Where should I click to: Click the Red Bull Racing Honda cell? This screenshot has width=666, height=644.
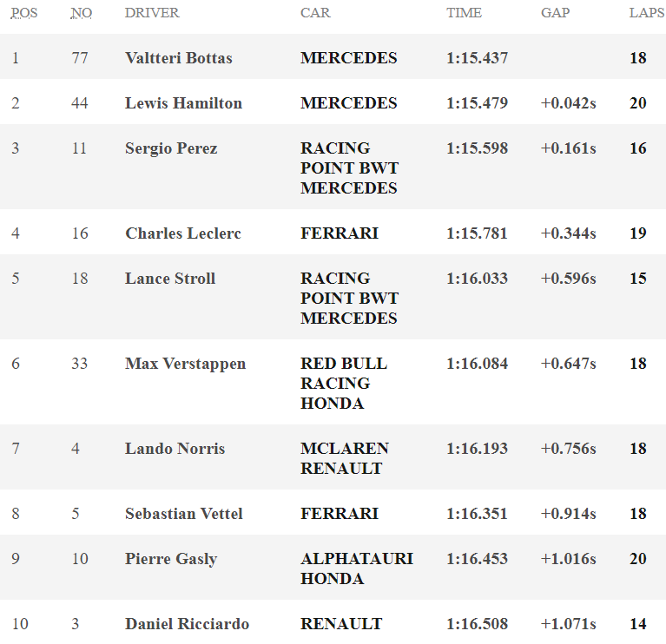[344, 384]
